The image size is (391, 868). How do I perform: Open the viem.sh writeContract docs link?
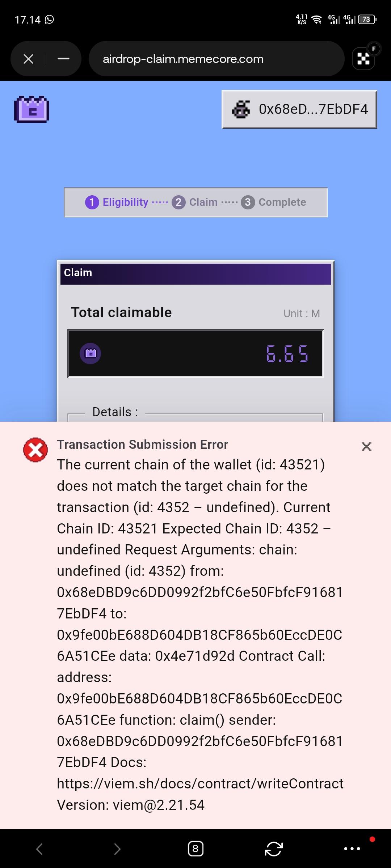(200, 783)
